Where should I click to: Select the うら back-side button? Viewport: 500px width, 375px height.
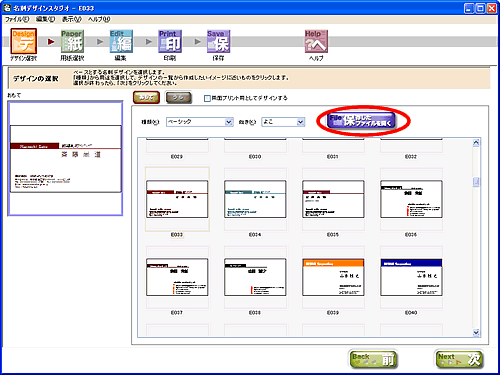tap(179, 98)
